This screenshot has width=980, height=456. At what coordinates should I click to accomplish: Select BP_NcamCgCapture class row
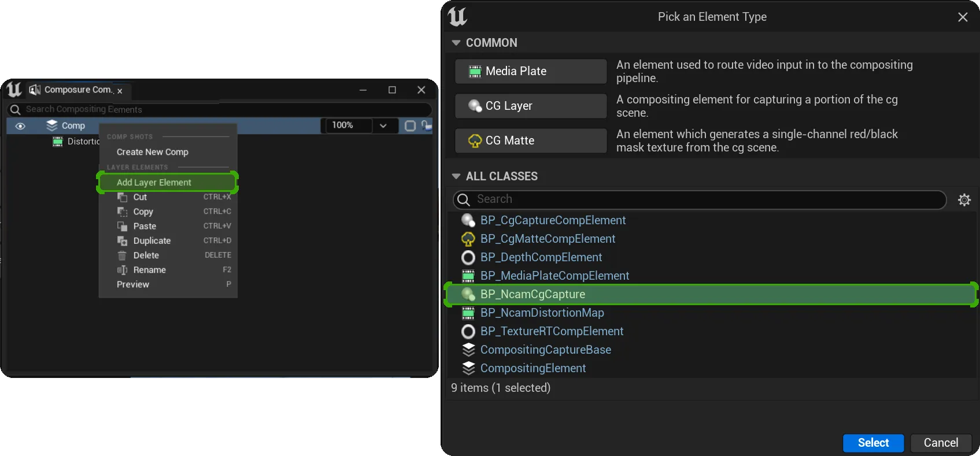coord(711,294)
